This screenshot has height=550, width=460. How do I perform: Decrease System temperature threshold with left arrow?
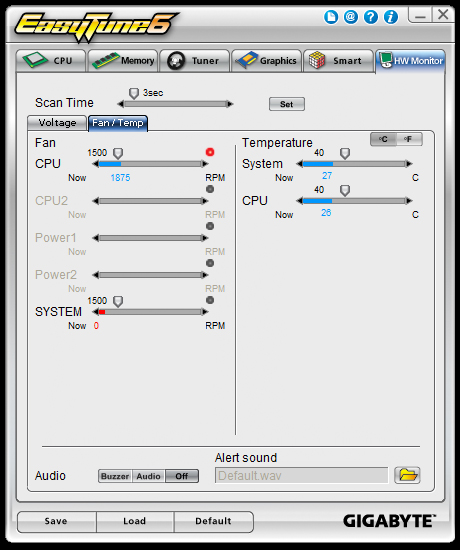pyautogui.click(x=299, y=164)
